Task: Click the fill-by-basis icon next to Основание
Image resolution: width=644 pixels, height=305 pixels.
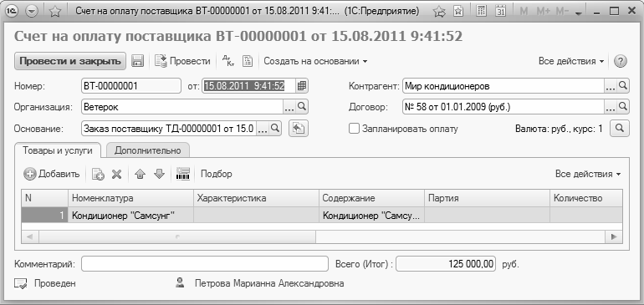Action: [299, 129]
